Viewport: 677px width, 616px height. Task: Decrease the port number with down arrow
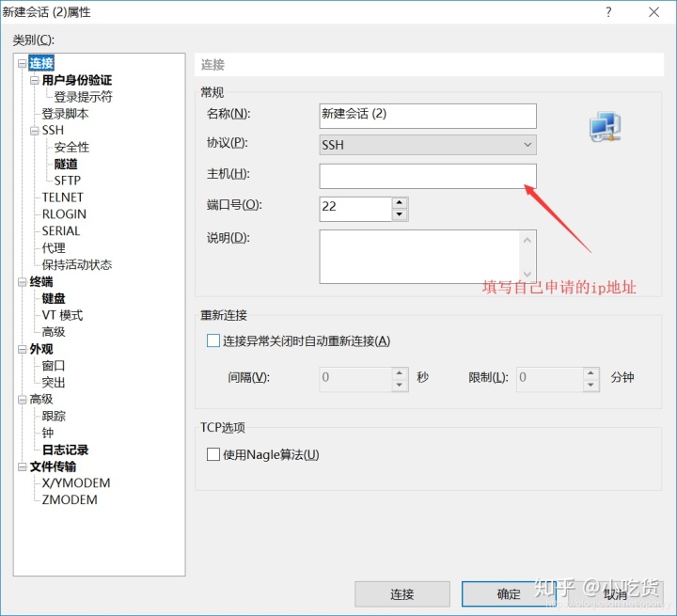click(400, 214)
